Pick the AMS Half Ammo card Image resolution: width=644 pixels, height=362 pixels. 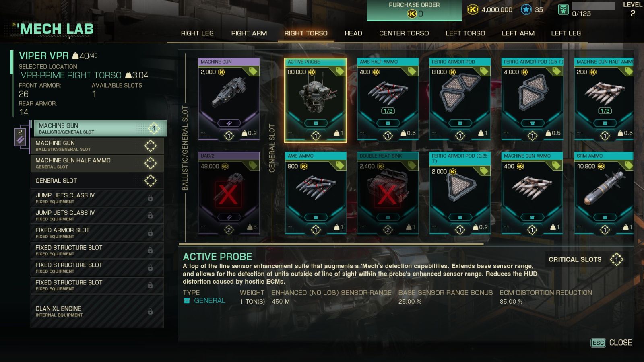coord(388,99)
